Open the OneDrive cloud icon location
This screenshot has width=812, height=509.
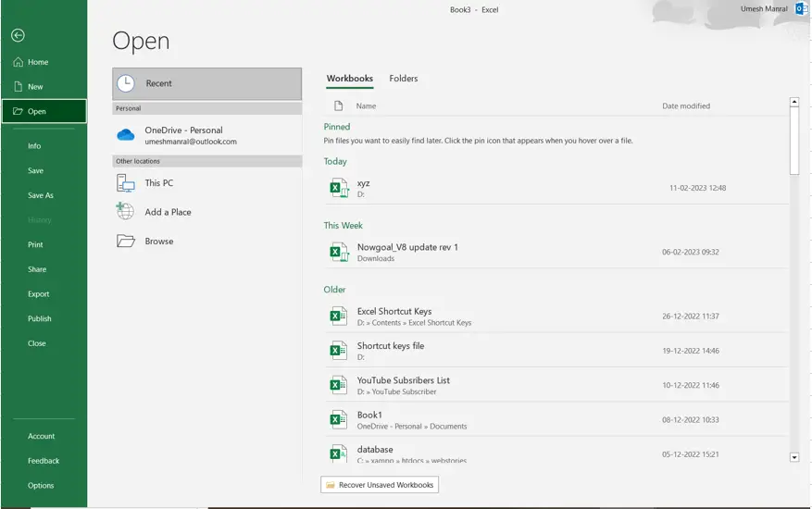(125, 135)
